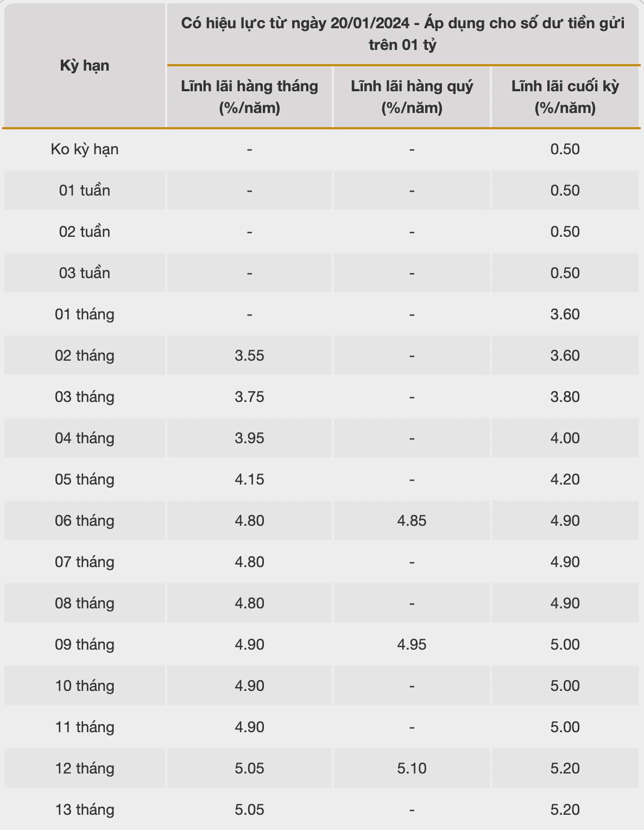This screenshot has width=644, height=830.
Task: Select the "13 tháng" term label
Action: pos(85,810)
